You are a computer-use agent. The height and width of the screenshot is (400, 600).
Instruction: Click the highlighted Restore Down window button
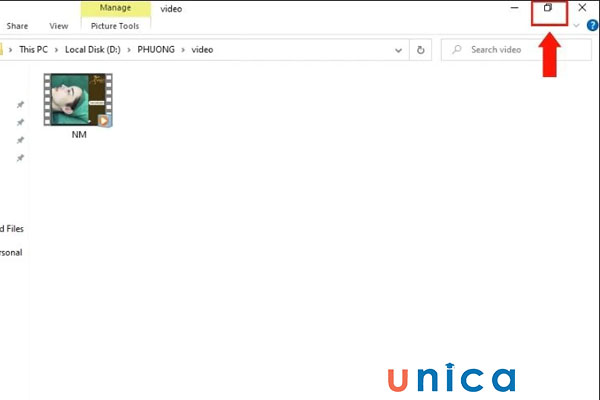548,9
